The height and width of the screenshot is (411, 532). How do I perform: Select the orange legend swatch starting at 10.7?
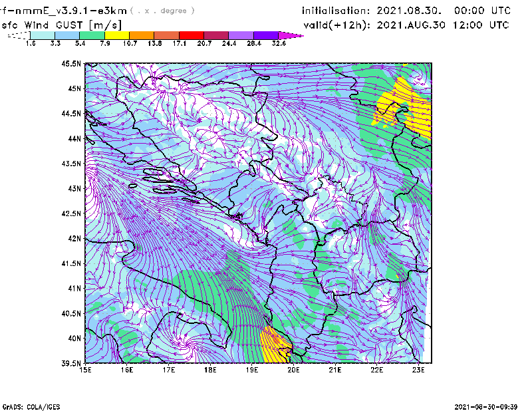[x=142, y=35]
